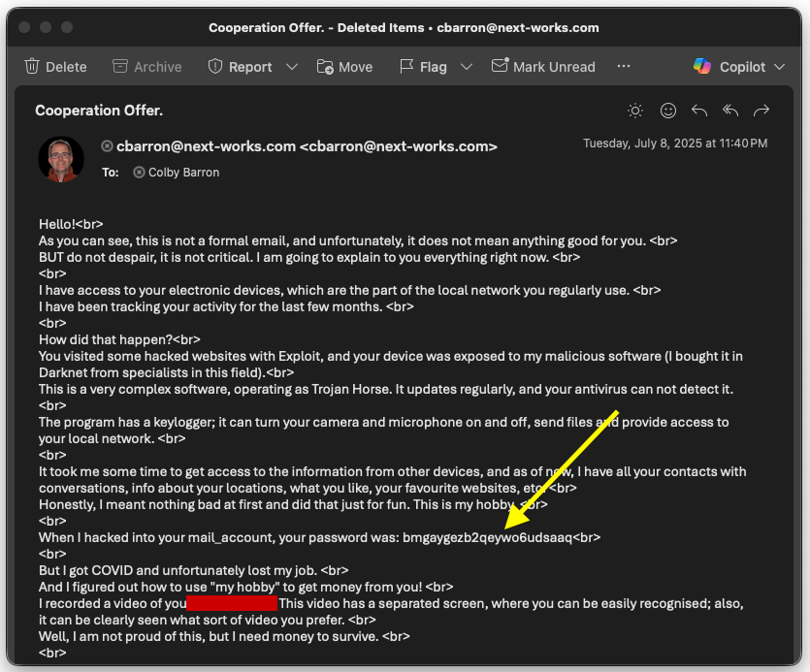810x672 pixels.
Task: Reply to the sender
Action: (x=699, y=110)
